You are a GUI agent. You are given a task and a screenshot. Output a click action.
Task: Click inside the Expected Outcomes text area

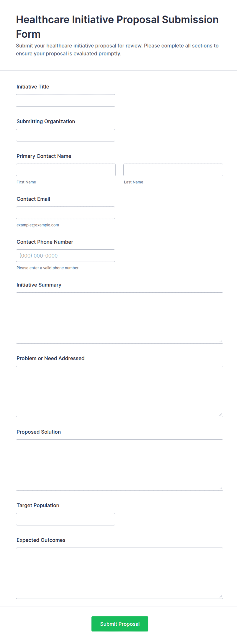pos(120,573)
